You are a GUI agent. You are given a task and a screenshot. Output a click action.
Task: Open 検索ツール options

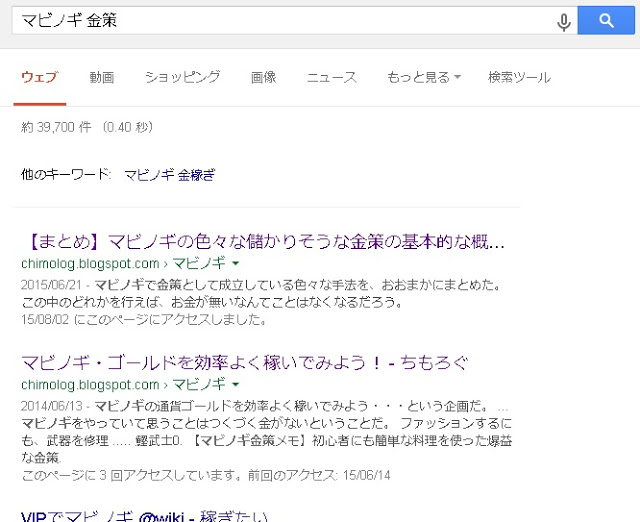pyautogui.click(x=519, y=77)
